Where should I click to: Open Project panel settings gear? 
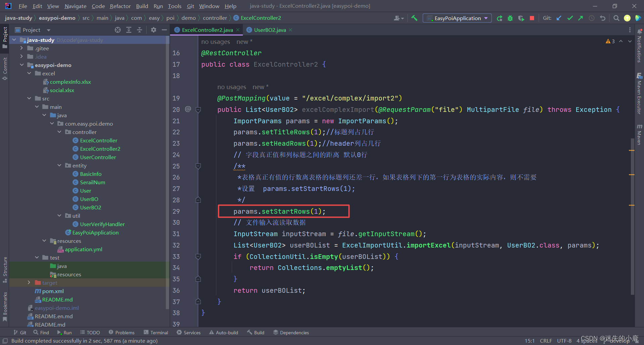(x=154, y=30)
